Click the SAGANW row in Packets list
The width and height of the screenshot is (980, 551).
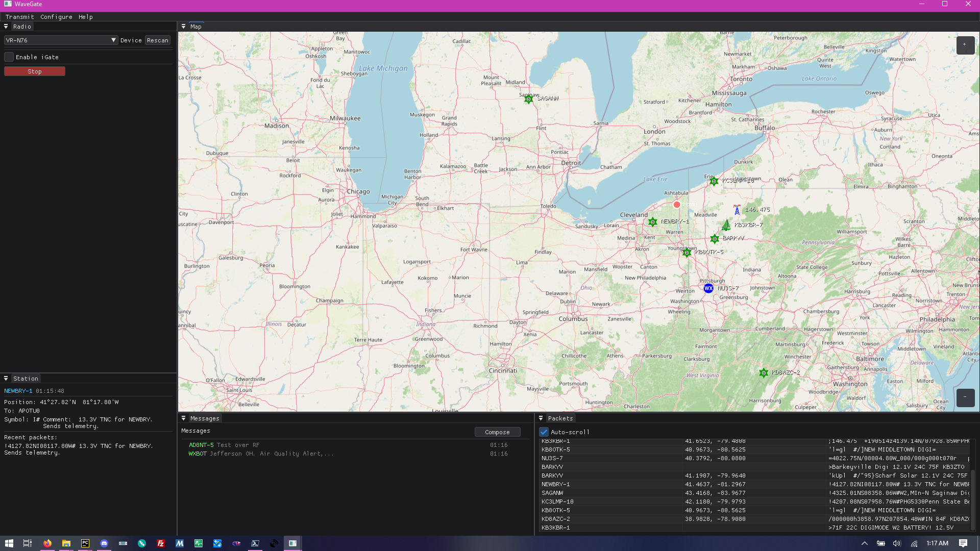(x=754, y=493)
